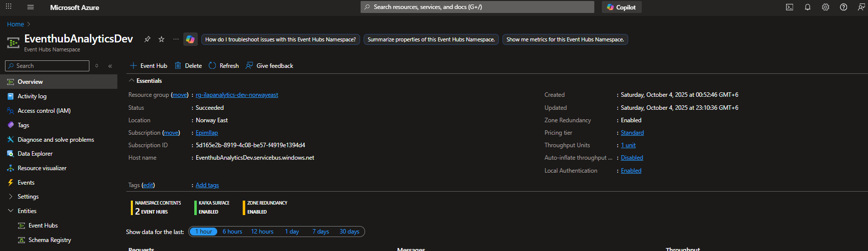Click the plus icon for Event Hub
This screenshot has height=251, width=868.
(133, 66)
